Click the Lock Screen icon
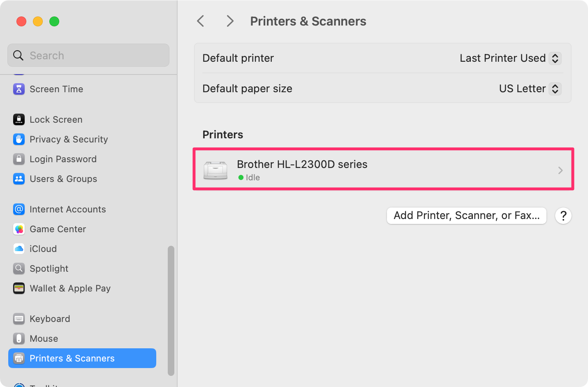This screenshot has height=387, width=588. (19, 119)
